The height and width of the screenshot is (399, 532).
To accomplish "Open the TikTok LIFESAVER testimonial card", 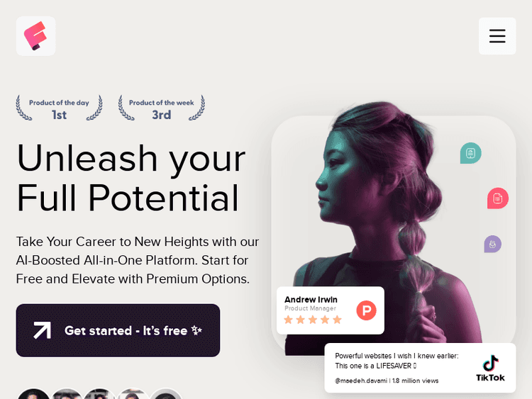I will pos(420,368).
